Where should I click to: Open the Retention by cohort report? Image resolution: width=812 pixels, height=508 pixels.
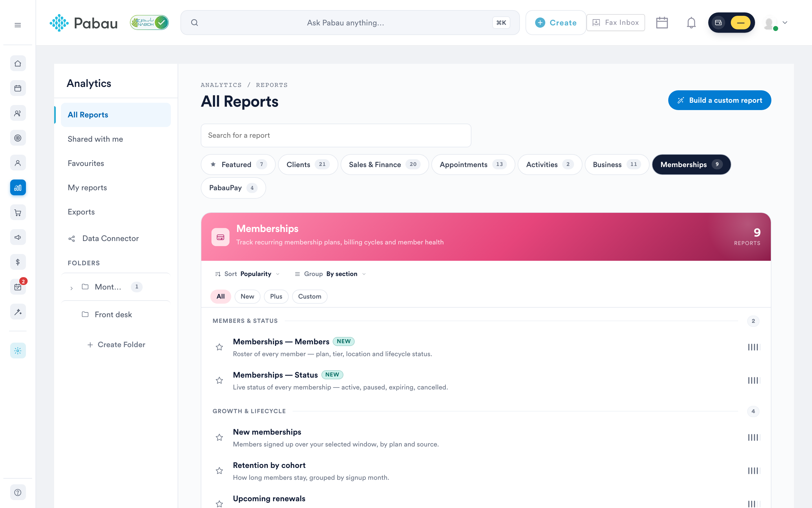(269, 465)
